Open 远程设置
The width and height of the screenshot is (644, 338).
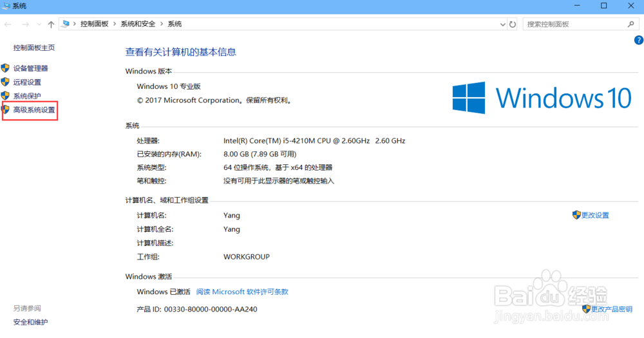[x=27, y=82]
